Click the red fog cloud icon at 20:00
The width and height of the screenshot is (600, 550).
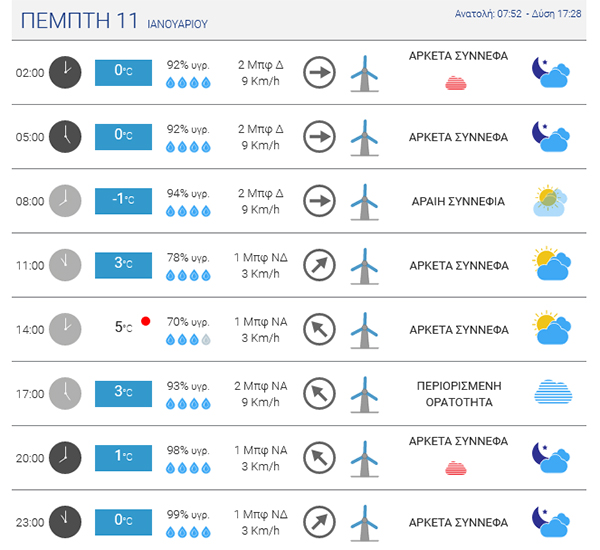(x=456, y=468)
